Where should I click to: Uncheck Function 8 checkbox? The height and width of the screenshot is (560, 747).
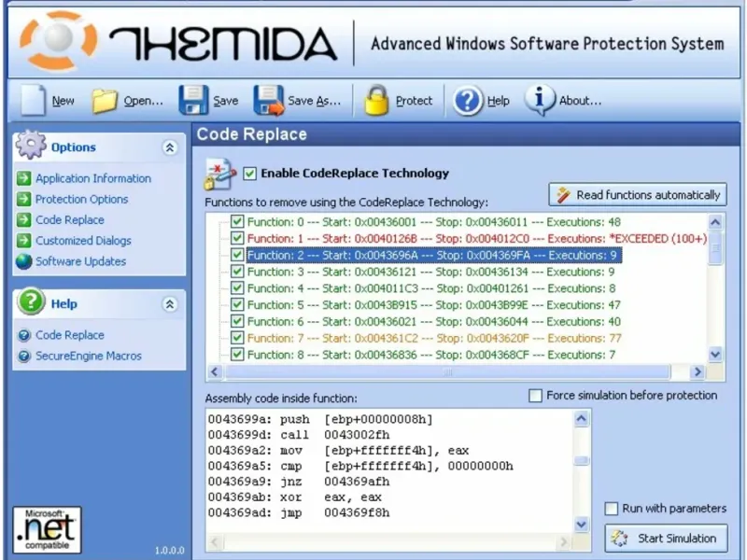(x=237, y=355)
